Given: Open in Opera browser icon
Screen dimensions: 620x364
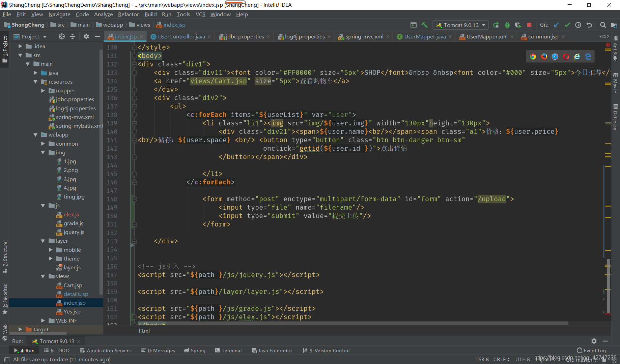Looking at the screenshot, I should (x=566, y=57).
